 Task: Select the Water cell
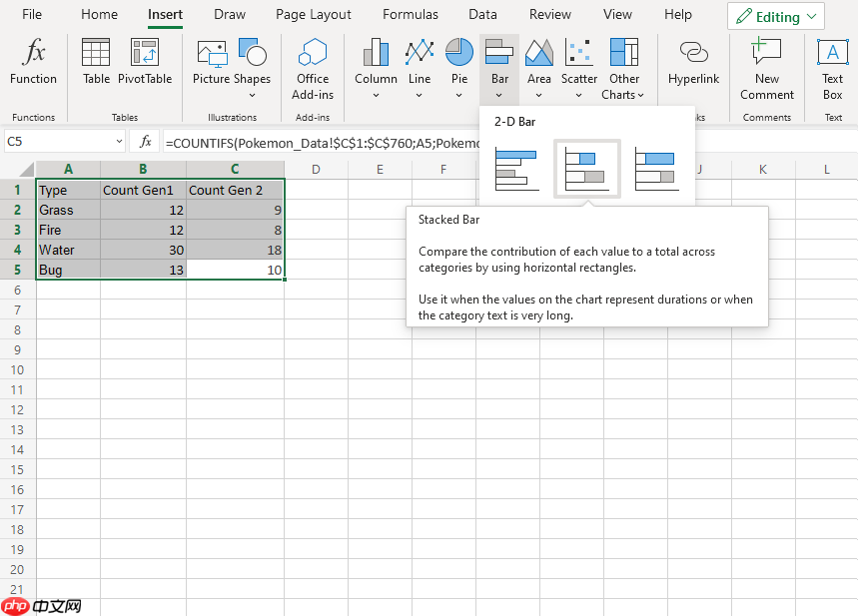click(68, 250)
